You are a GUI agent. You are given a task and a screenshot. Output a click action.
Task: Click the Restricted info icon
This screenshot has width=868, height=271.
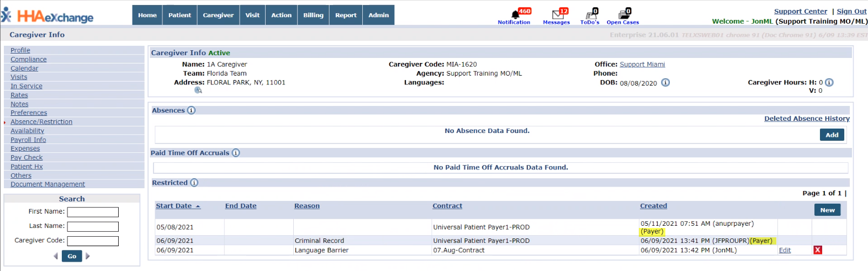(x=194, y=183)
